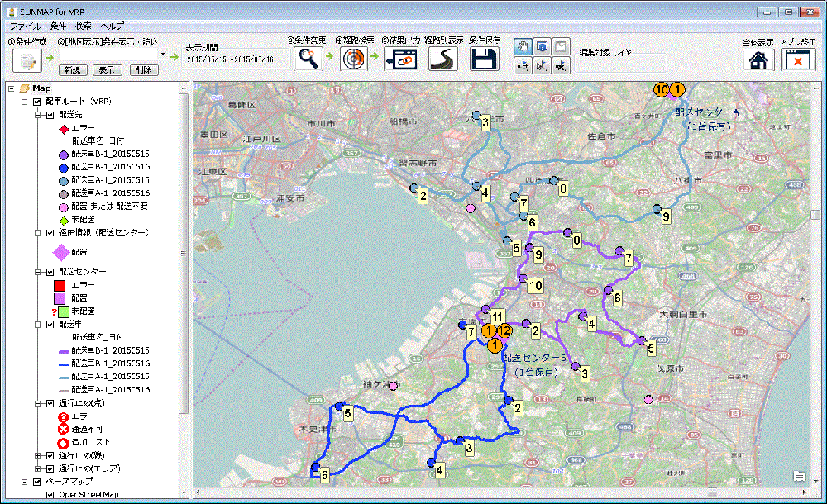Run route search target icon
Screen dimensions: 827x504
(354, 59)
